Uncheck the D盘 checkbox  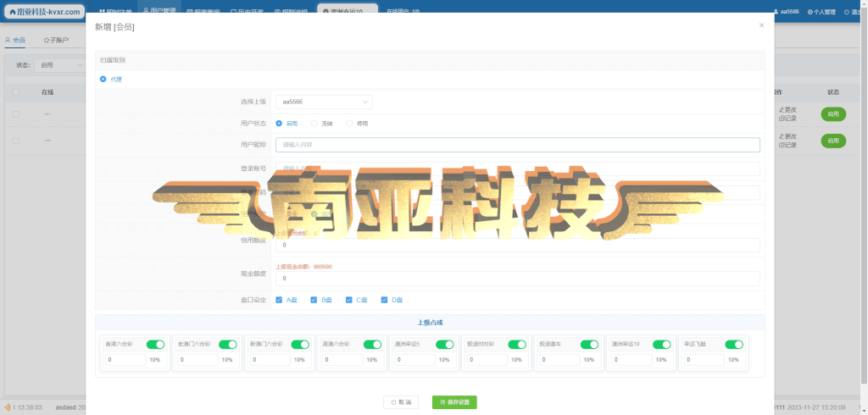pyautogui.click(x=384, y=300)
